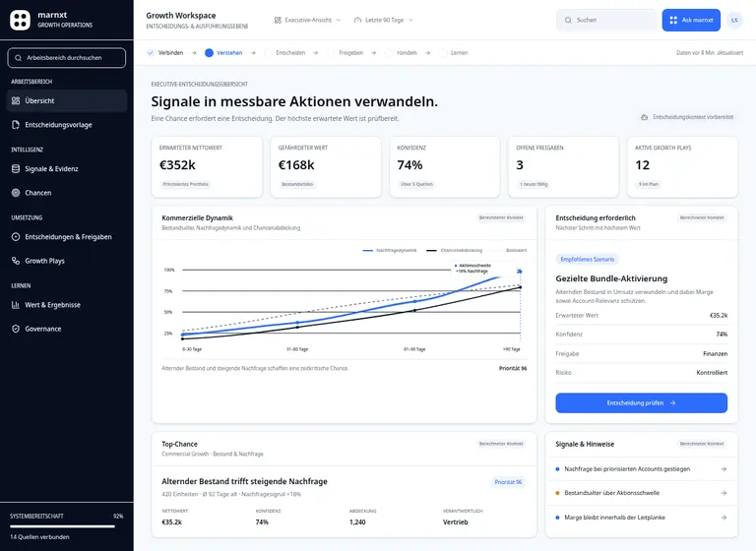This screenshot has height=551, width=756.
Task: Toggle Nachfragedynamik legend series
Action: point(390,251)
